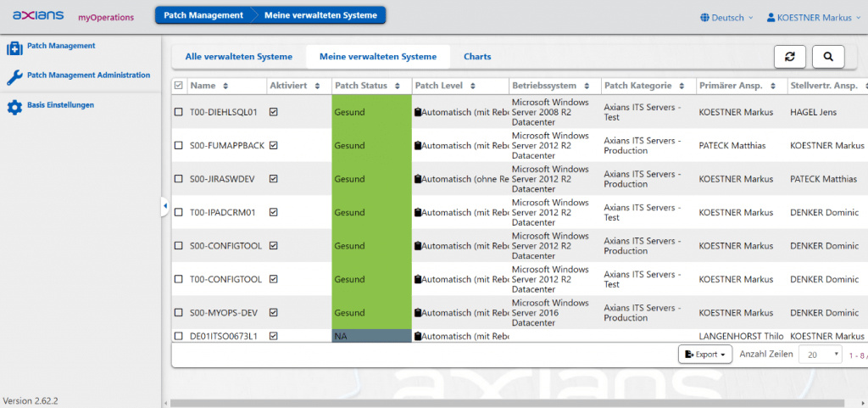
Task: Click the user icon beside KOESTNER Markus
Action: (x=771, y=17)
